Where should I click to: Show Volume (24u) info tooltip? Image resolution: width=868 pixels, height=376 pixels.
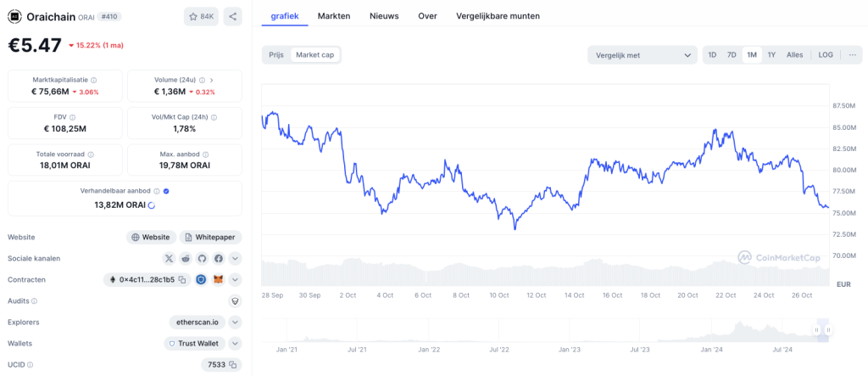click(x=202, y=80)
